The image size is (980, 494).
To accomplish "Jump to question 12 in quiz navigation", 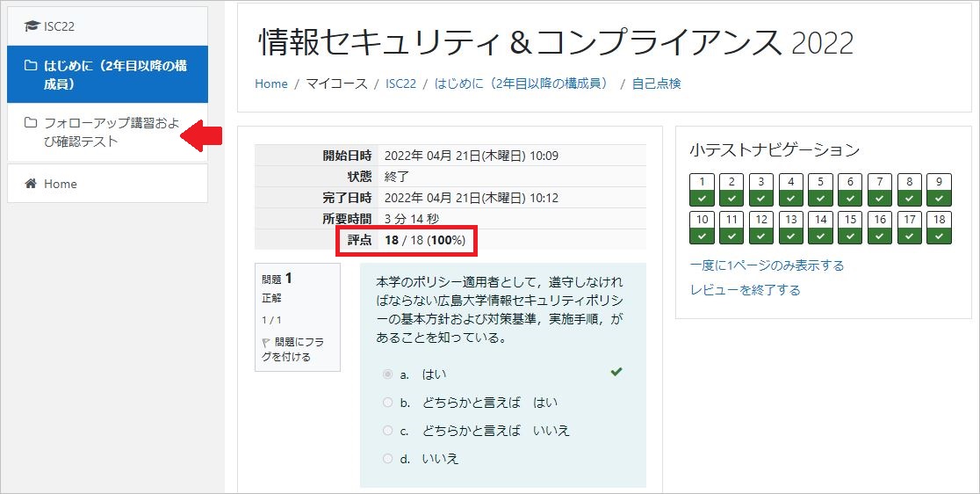I will [761, 228].
